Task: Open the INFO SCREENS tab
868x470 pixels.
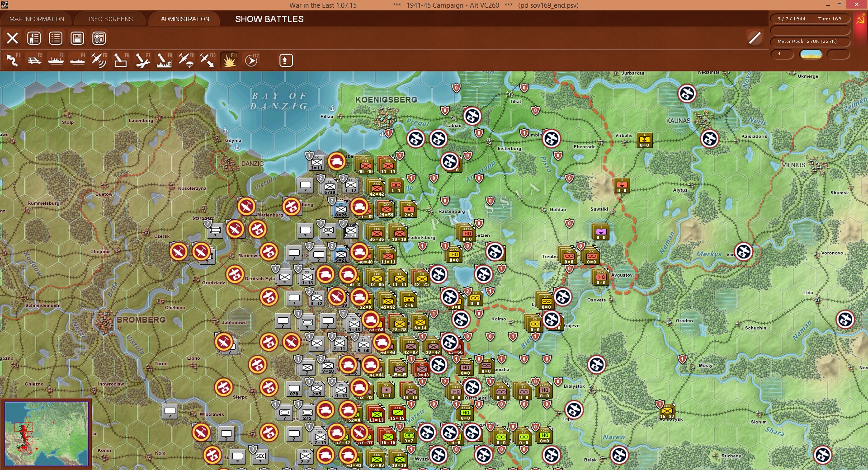Action: click(111, 19)
